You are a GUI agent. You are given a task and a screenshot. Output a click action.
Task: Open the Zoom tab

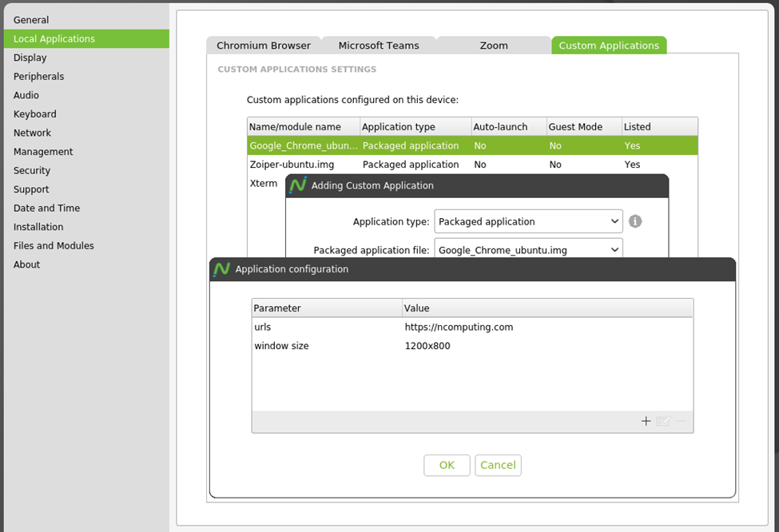point(494,46)
